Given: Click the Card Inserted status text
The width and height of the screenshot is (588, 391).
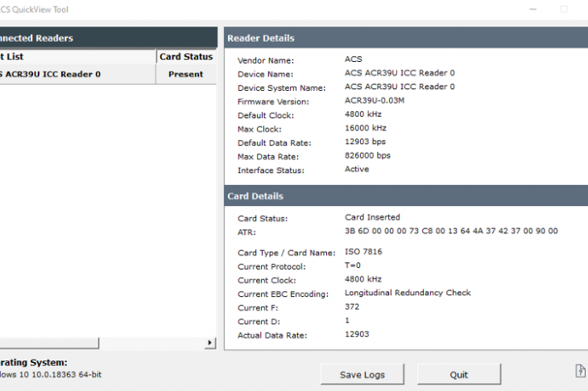Looking at the screenshot, I should click(372, 217).
